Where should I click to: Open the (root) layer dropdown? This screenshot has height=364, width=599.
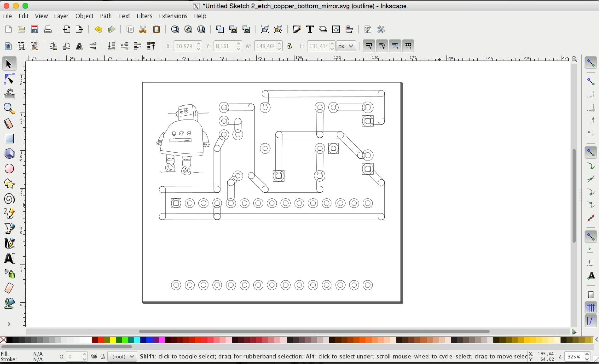[122, 356]
